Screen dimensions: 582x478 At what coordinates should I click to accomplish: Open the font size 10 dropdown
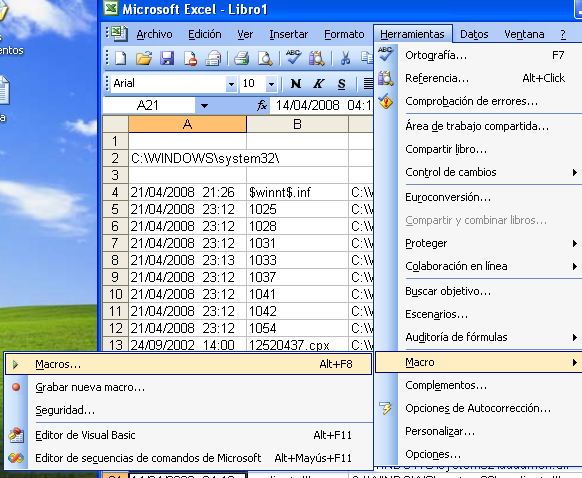coord(271,84)
